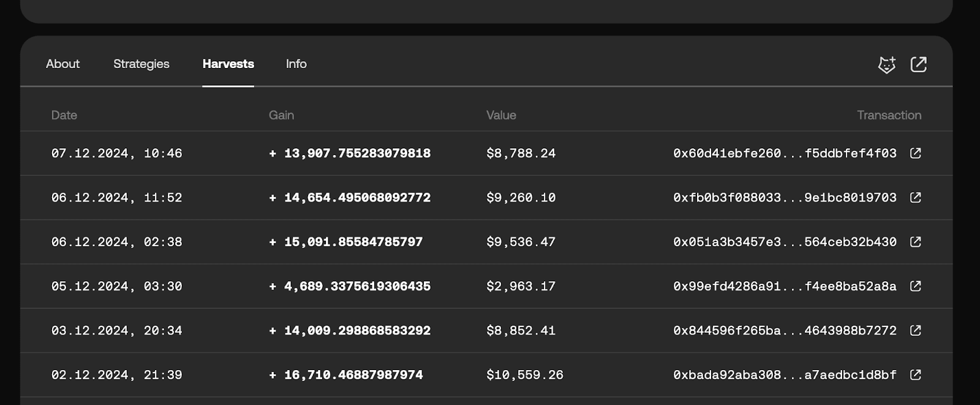Screen dimensions: 980x405
Task: Open external link for 07.12.2024 harvest transaction
Action: click(915, 153)
